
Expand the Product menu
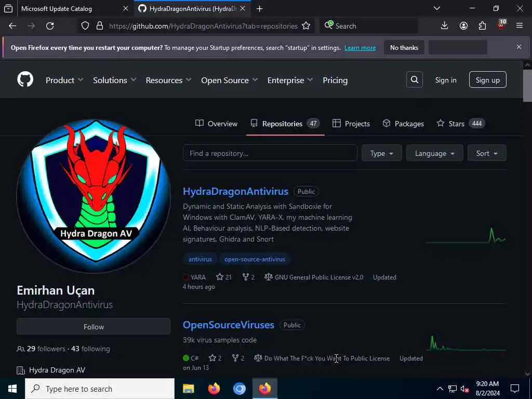click(64, 80)
